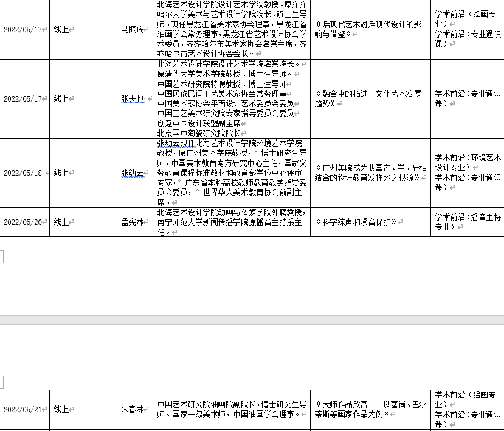
Task: Click the 北京国中陶瓷研究院院长 line in 张夫也's bio
Action: (x=199, y=133)
